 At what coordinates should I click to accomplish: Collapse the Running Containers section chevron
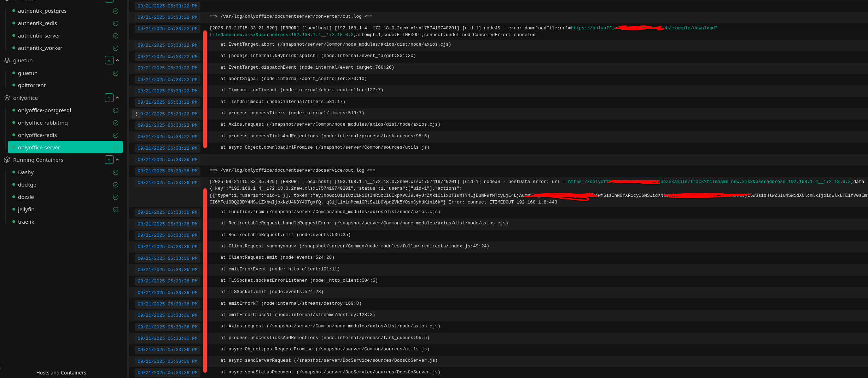click(x=117, y=160)
